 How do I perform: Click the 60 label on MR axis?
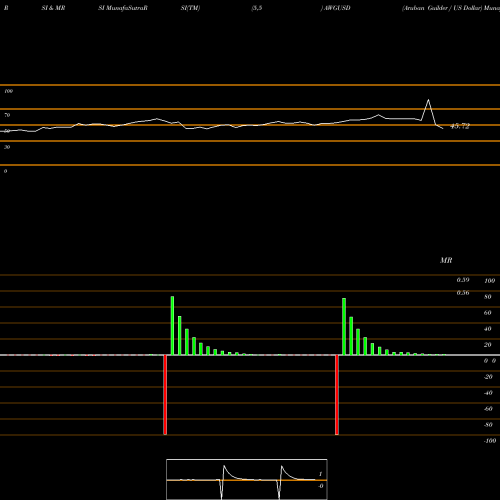(488, 313)
